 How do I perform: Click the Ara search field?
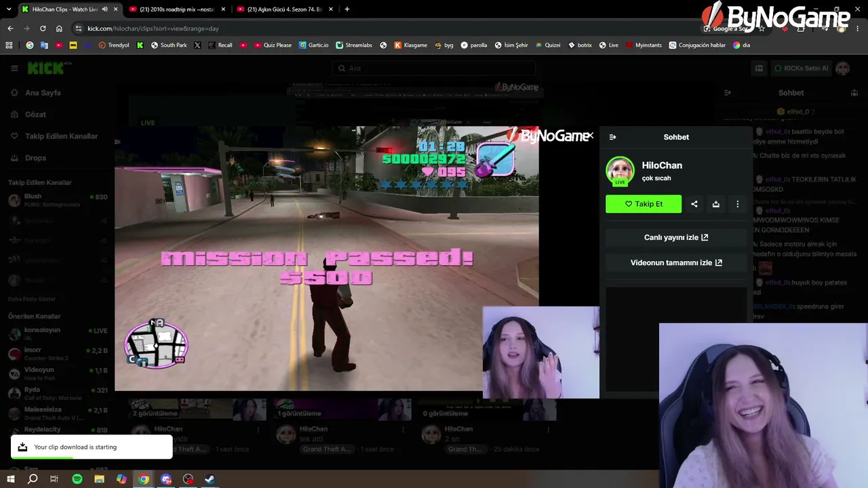434,68
